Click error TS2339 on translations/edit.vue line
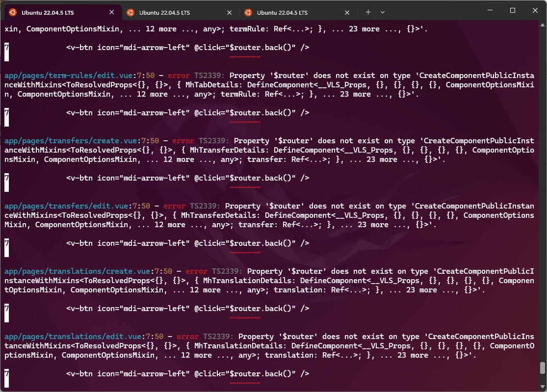 [x=205, y=336]
